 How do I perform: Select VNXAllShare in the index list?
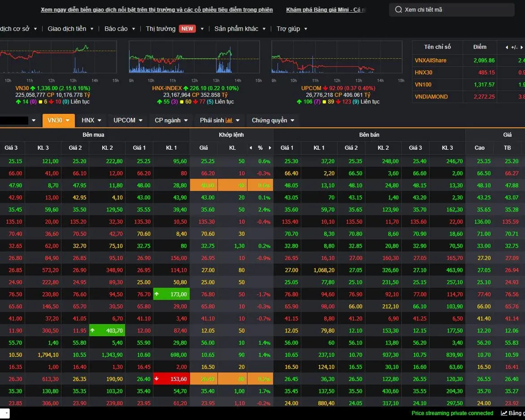430,61
